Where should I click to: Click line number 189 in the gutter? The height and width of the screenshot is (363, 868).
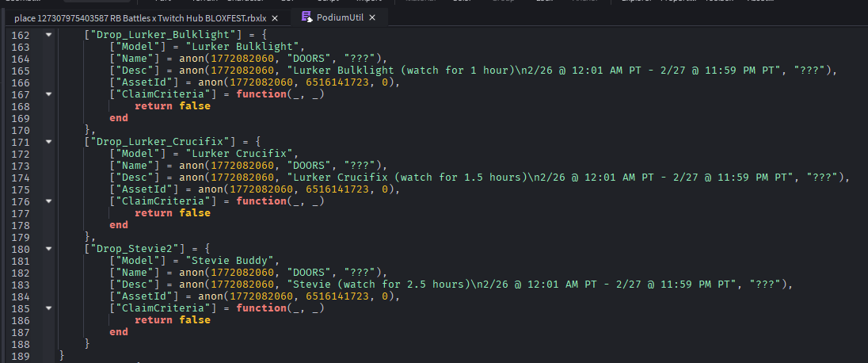click(x=21, y=355)
